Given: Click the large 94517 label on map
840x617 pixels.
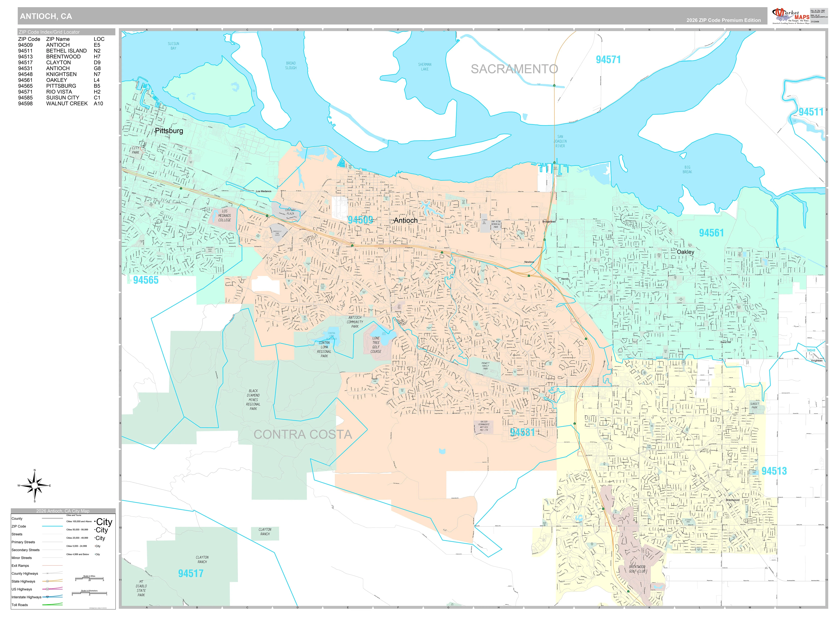Looking at the screenshot, I should (x=191, y=574).
